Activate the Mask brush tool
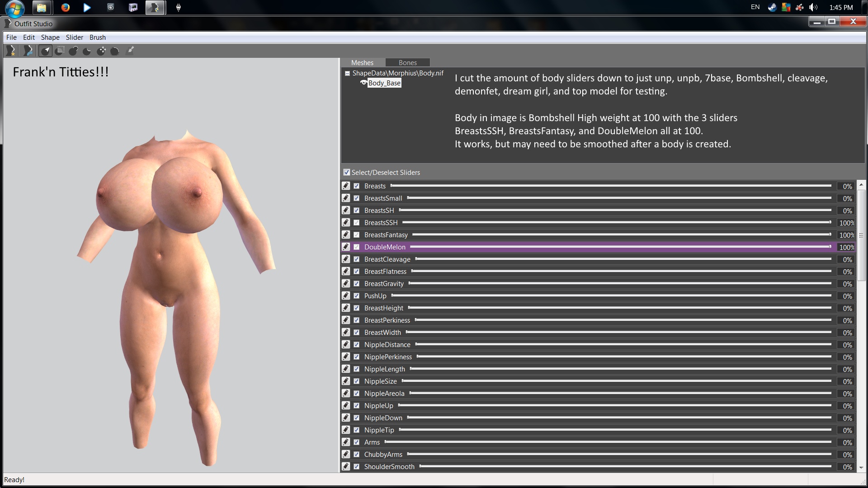The width and height of the screenshot is (868, 488). coord(59,51)
